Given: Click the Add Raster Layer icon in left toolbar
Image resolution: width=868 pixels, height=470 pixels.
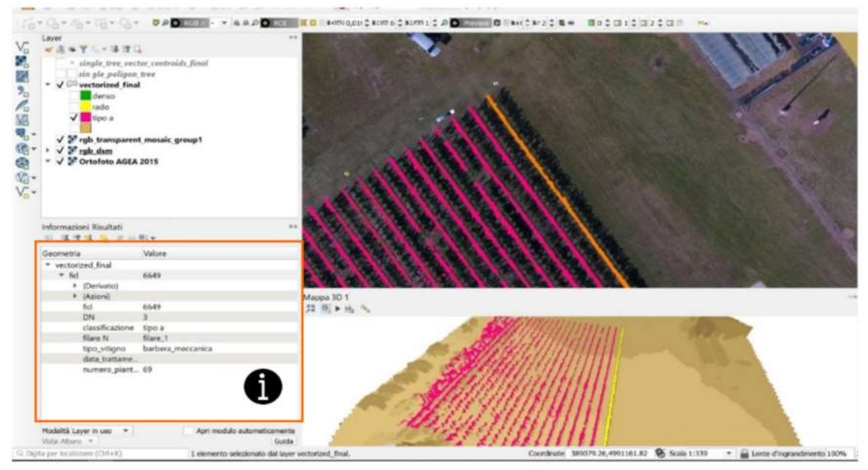Looking at the screenshot, I should [22, 61].
